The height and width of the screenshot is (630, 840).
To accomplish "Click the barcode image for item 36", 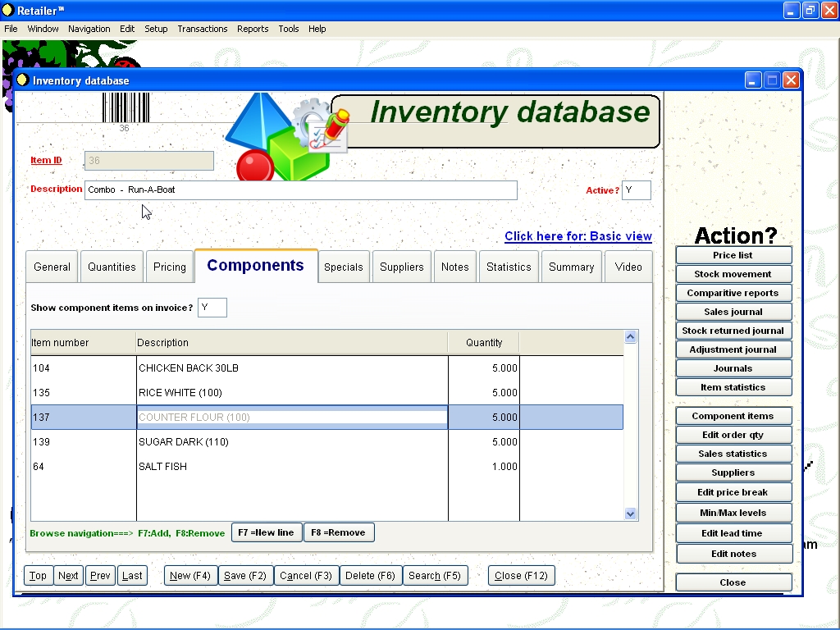I will [x=125, y=107].
